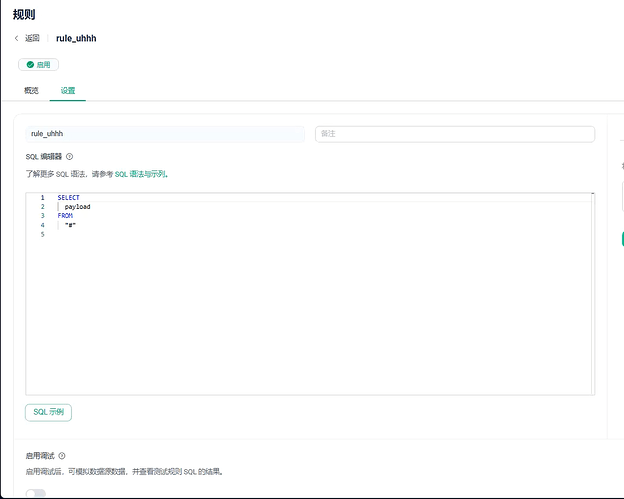Click the SELECT keyword in the editor
The width and height of the screenshot is (624, 499).
coord(68,198)
